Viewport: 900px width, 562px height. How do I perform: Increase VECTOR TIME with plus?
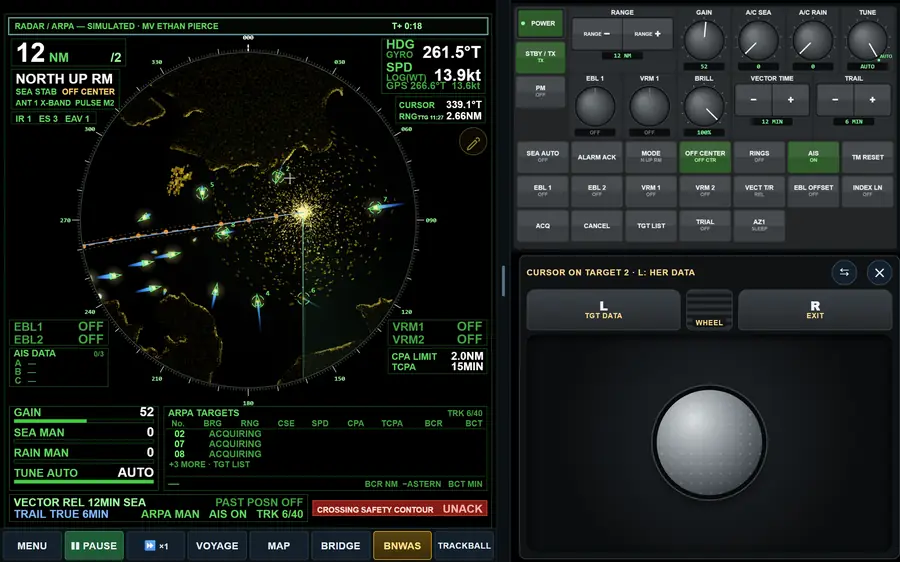tap(790, 100)
